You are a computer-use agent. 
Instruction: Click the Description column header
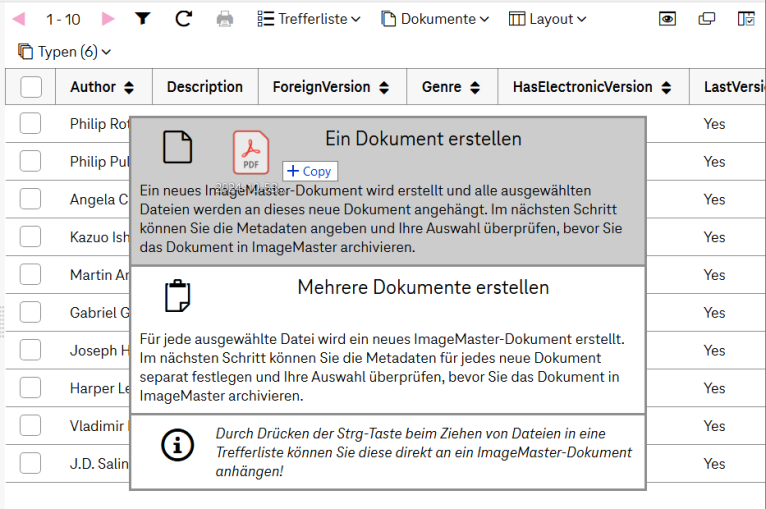pyautogui.click(x=205, y=87)
